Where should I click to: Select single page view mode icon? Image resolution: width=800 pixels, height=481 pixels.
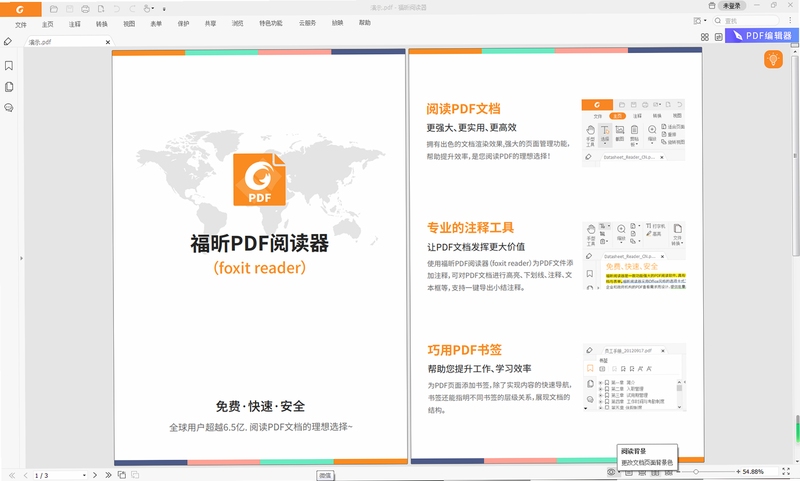629,473
